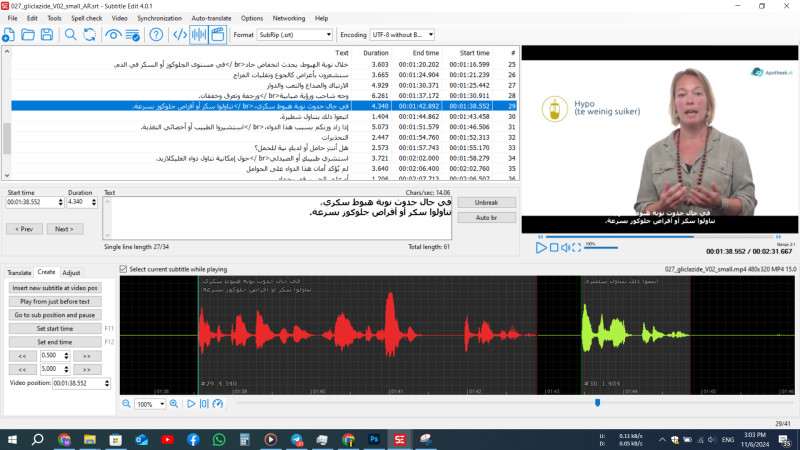Toggle the waveform view toolbar button
Screen dimensions: 800x450
pyautogui.click(x=199, y=35)
